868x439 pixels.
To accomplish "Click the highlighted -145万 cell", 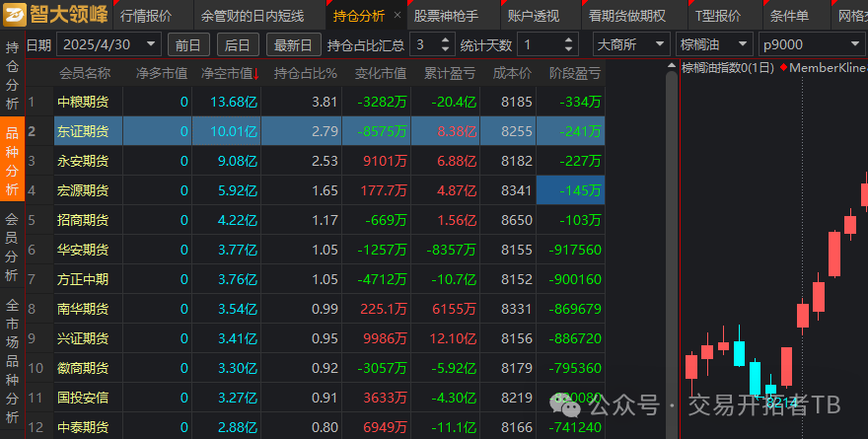I will pyautogui.click(x=571, y=190).
